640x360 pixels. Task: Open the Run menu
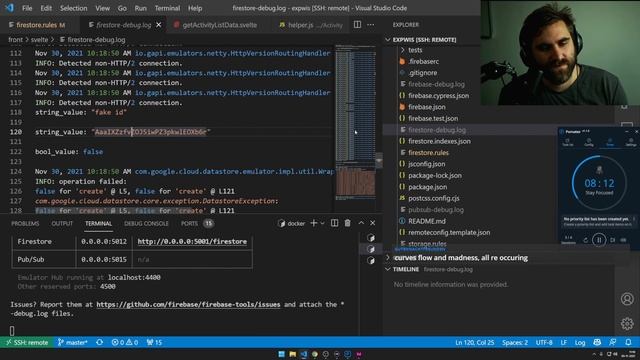tap(140, 8)
